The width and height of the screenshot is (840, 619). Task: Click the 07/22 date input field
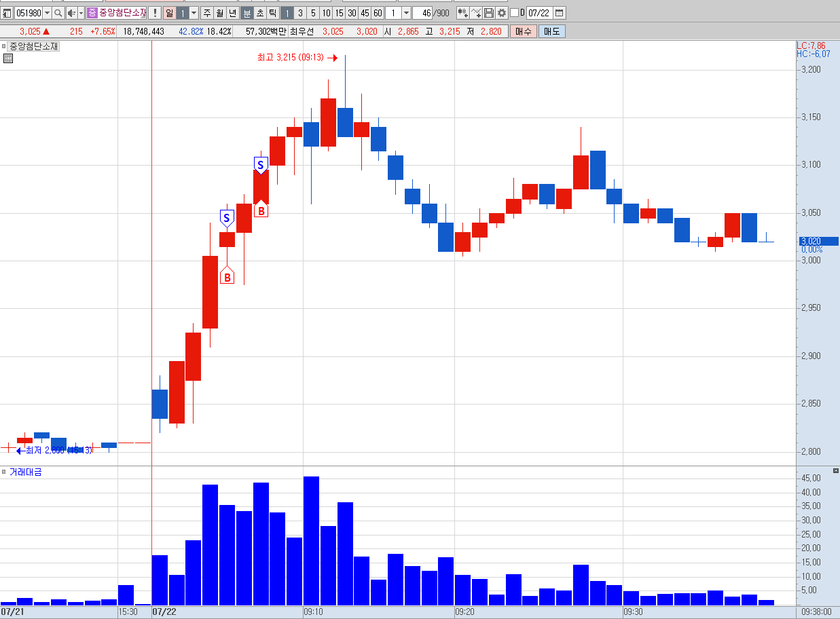tap(539, 13)
